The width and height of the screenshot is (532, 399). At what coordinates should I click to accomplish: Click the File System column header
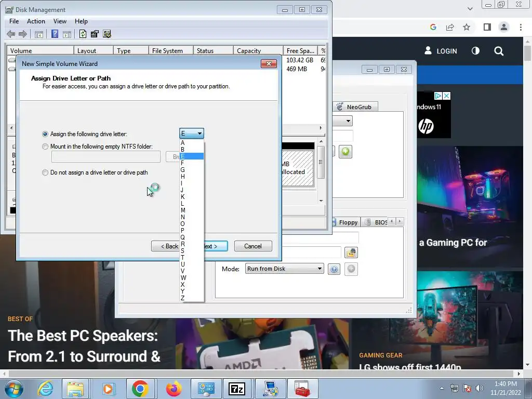tap(171, 50)
